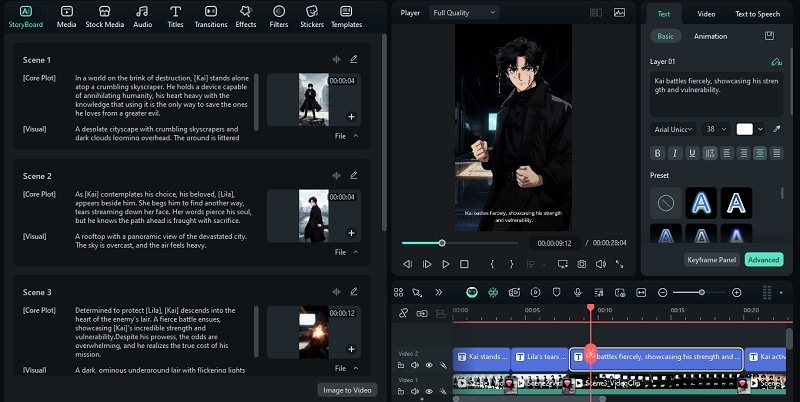Open the Transitions tab
Image resolution: width=800 pixels, height=402 pixels.
pyautogui.click(x=211, y=17)
